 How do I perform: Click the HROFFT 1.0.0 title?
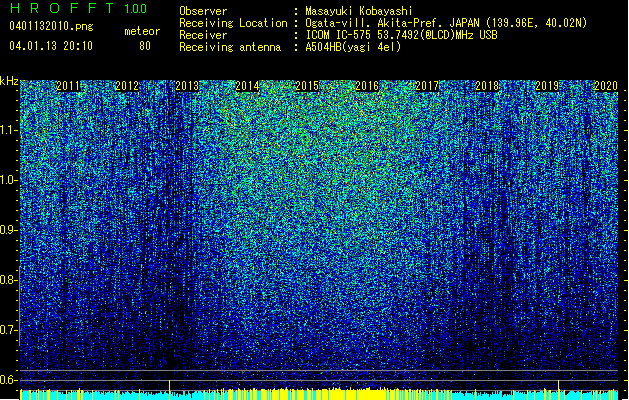(x=78, y=8)
